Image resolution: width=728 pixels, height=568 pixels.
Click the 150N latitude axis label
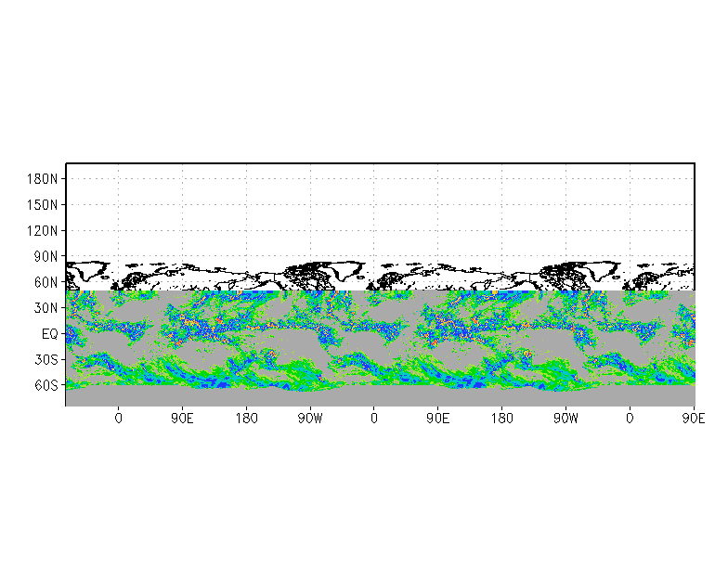pos(43,204)
